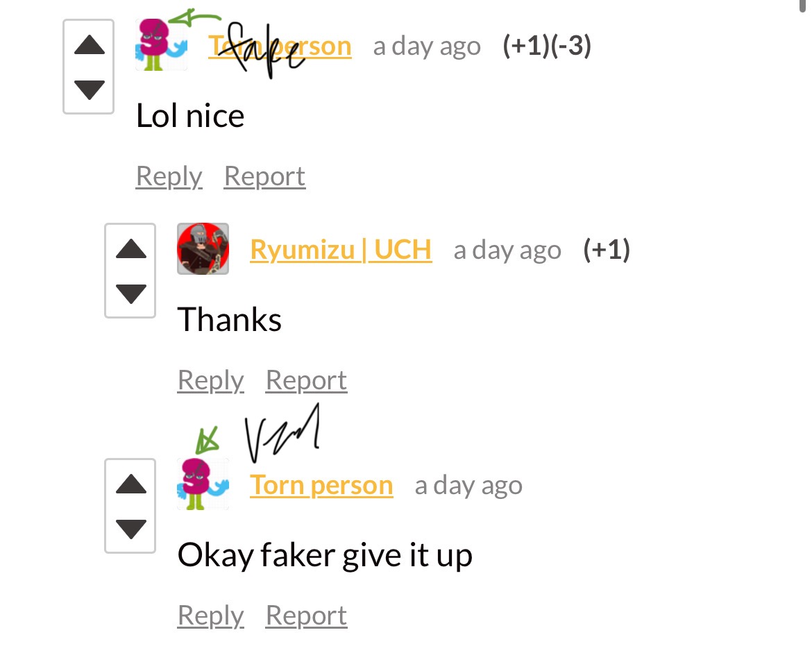Report the "Okay faker give it up" comment

(307, 616)
